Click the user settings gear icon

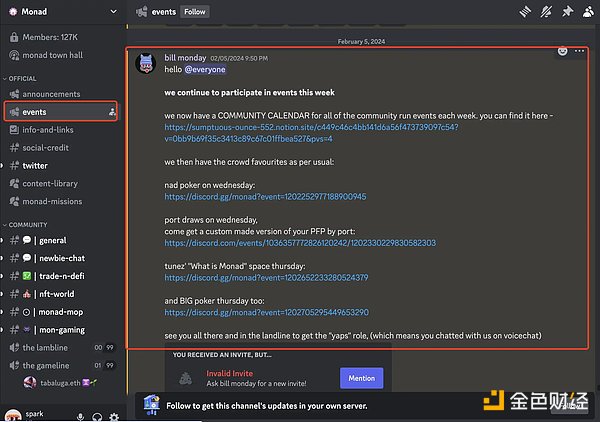click(x=114, y=415)
